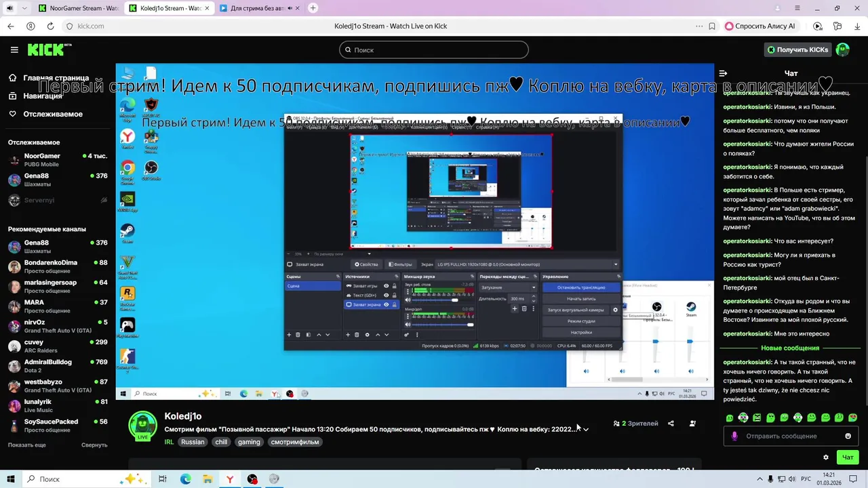Focus chat message field Отправить сообщение
Image resolution: width=868 pixels, height=488 pixels.
click(x=790, y=436)
